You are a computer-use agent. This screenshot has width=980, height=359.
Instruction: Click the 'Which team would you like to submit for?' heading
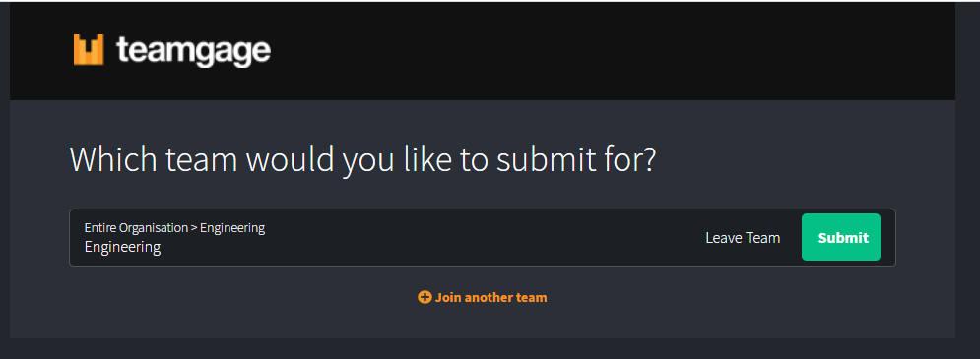[x=363, y=160]
